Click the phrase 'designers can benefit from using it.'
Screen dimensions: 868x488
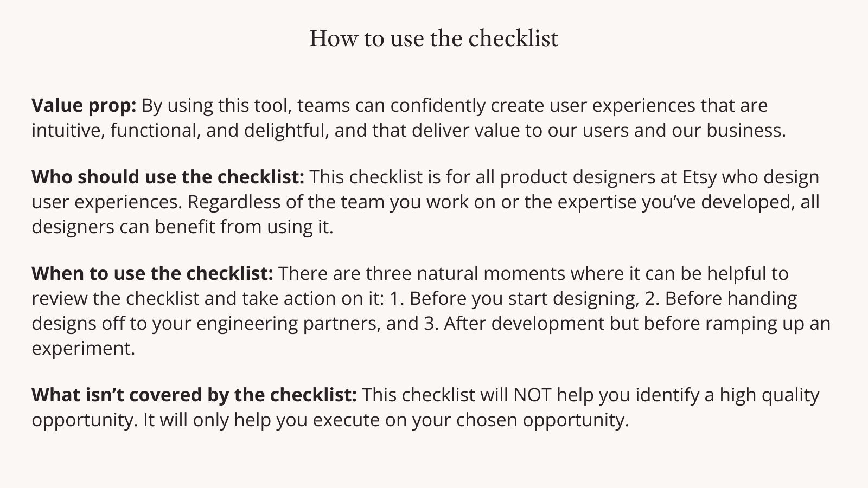click(x=182, y=227)
